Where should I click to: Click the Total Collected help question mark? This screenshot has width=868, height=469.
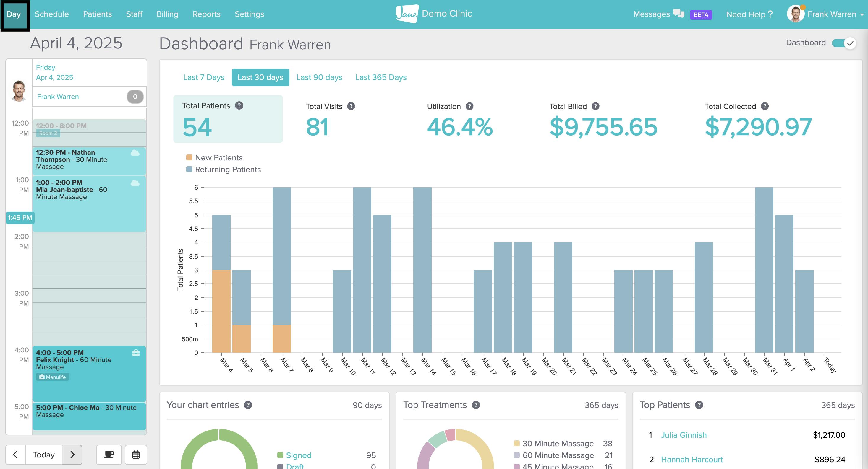[765, 106]
